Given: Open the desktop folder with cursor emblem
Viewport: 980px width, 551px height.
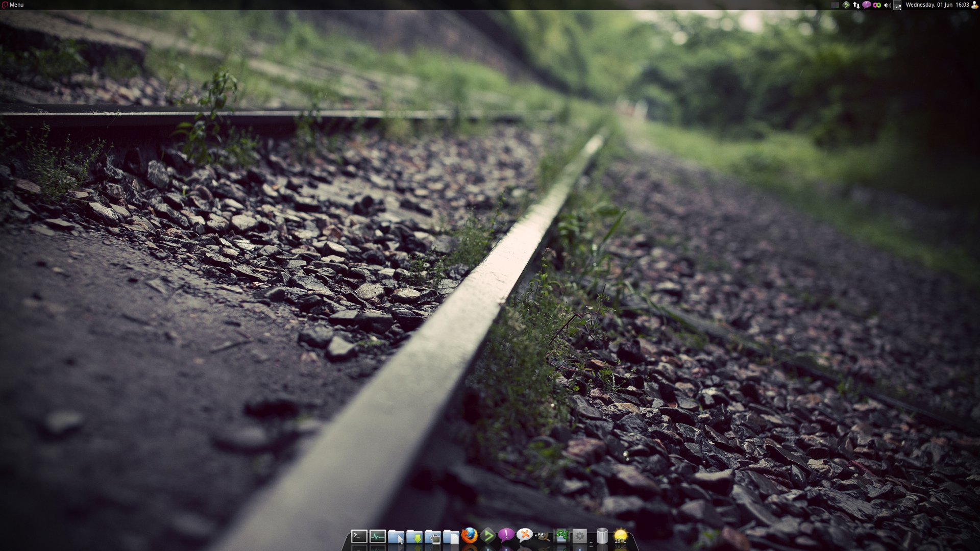Looking at the screenshot, I should coord(396,537).
